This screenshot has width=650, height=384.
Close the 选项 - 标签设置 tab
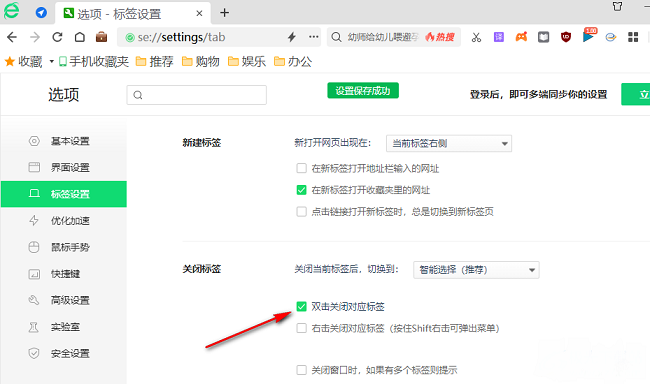point(199,14)
